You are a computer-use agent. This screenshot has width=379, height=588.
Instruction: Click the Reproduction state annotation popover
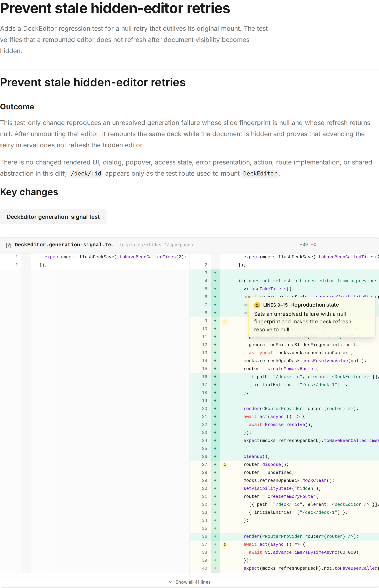(x=312, y=317)
